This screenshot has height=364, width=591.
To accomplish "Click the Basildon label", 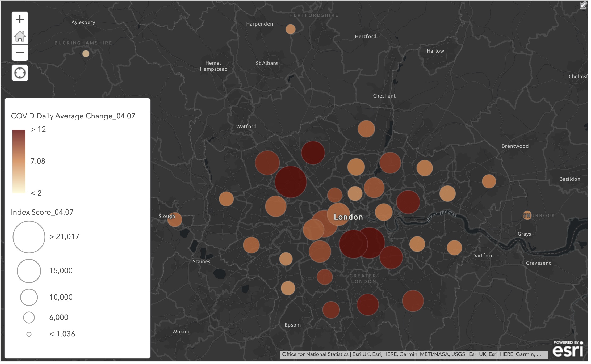I will 570,179.
